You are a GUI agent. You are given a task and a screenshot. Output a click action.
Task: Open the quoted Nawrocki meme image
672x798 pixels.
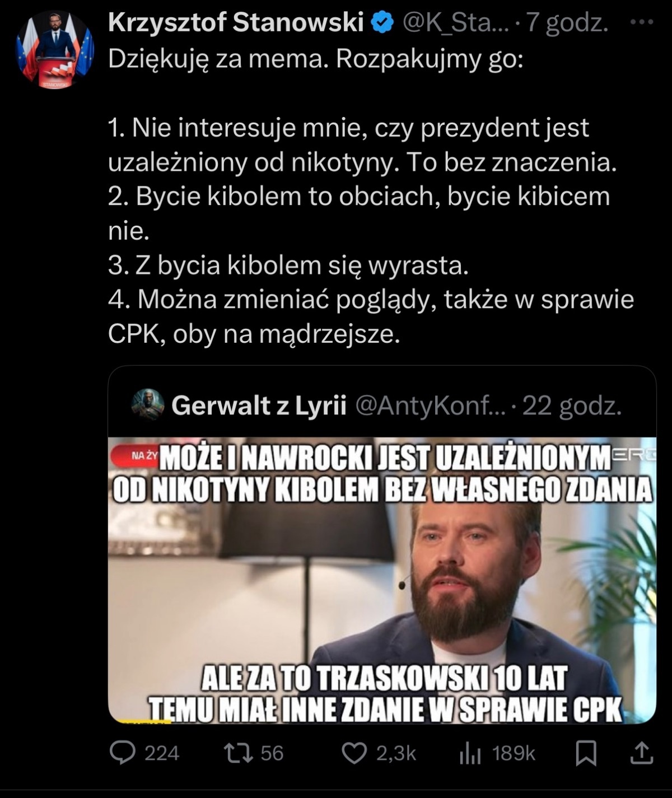pos(382,580)
